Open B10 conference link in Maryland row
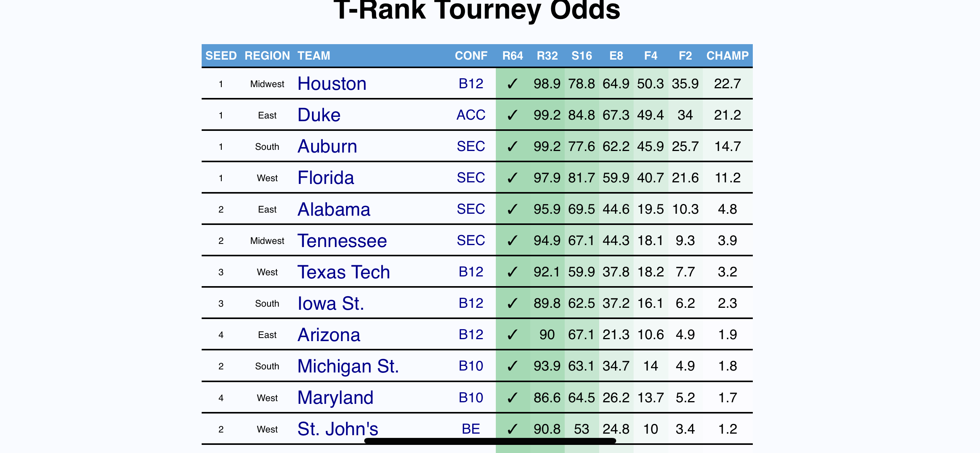980x453 pixels. 471,398
